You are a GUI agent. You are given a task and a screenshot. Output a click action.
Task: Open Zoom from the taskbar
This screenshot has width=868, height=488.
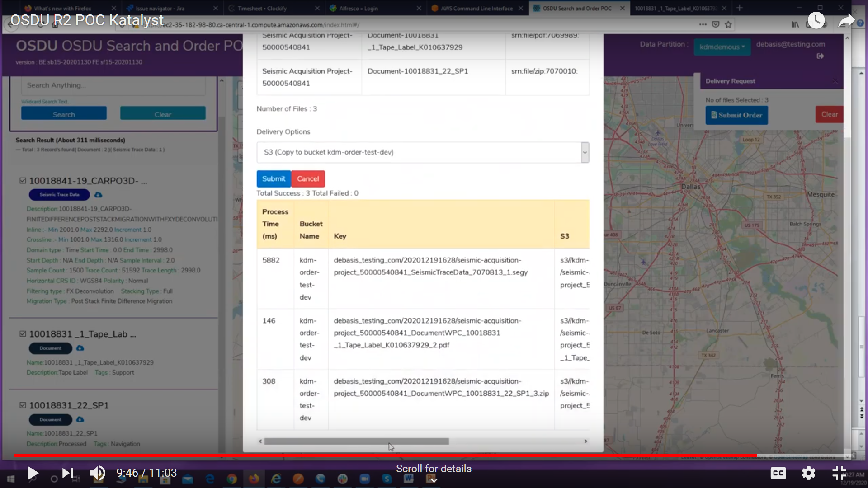pos(365,479)
